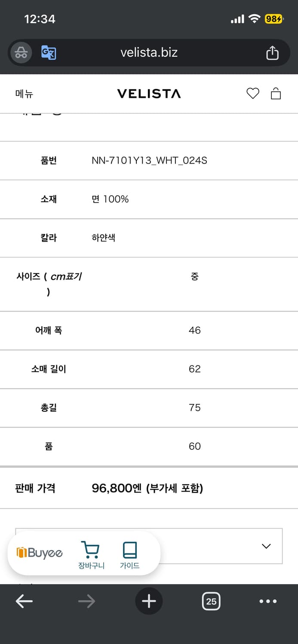Switch tabs using the tab counter showing 25

211,601
